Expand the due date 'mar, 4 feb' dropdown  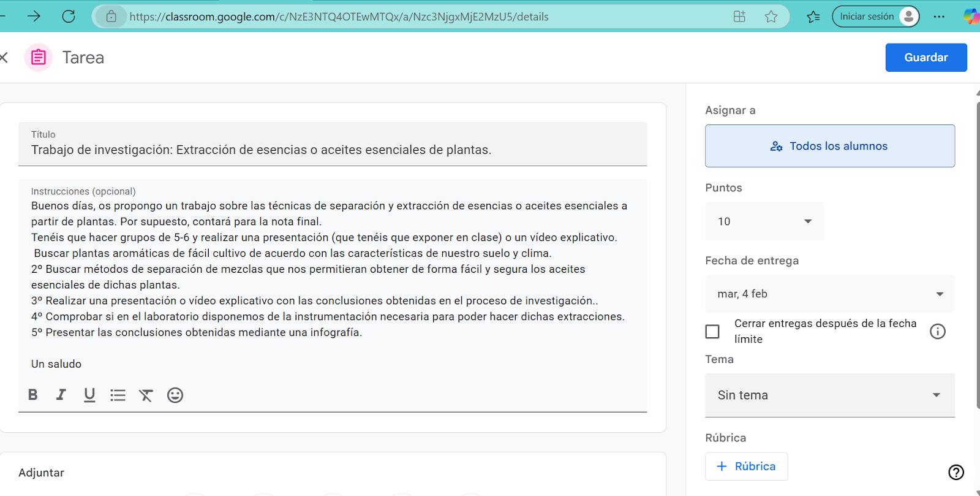tap(830, 294)
